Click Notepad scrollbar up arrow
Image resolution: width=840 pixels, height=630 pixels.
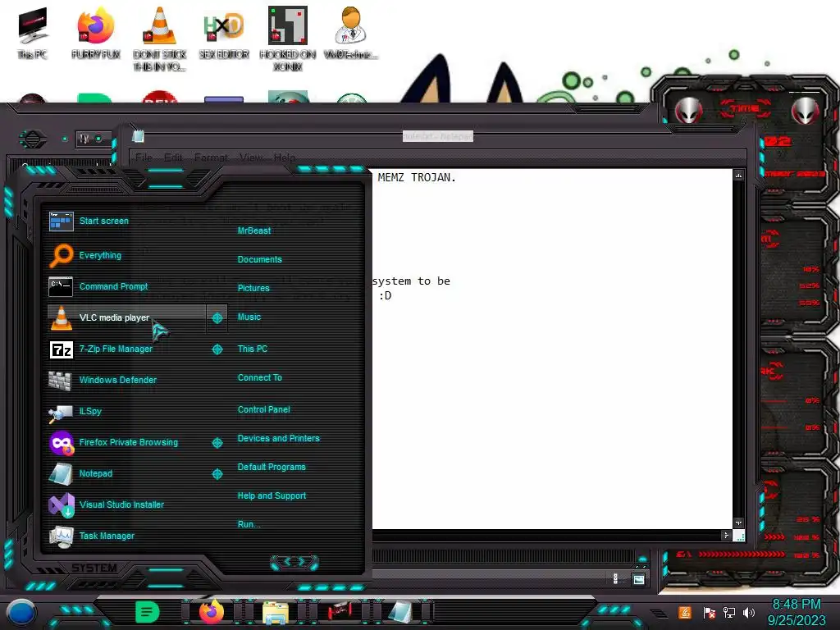click(x=739, y=176)
